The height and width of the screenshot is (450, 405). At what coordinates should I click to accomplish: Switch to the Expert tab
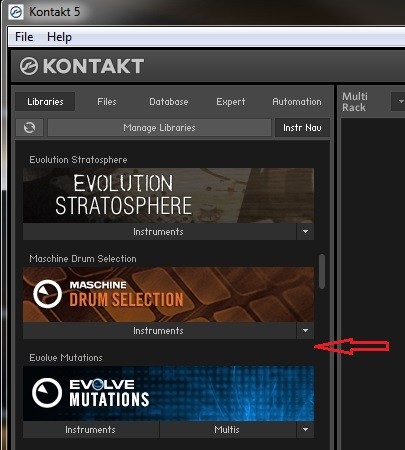click(231, 102)
